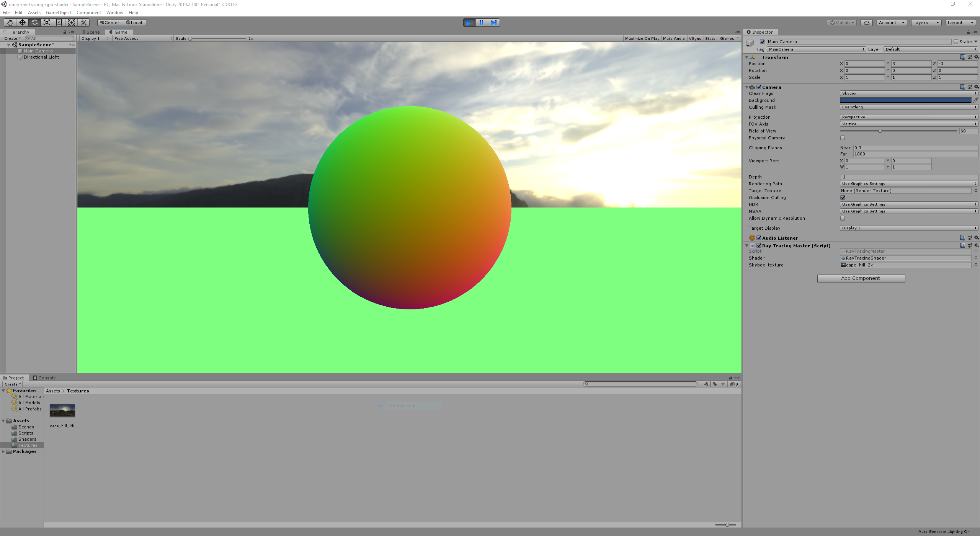Image resolution: width=980 pixels, height=536 pixels.
Task: Click the Add Component button
Action: tap(861, 278)
